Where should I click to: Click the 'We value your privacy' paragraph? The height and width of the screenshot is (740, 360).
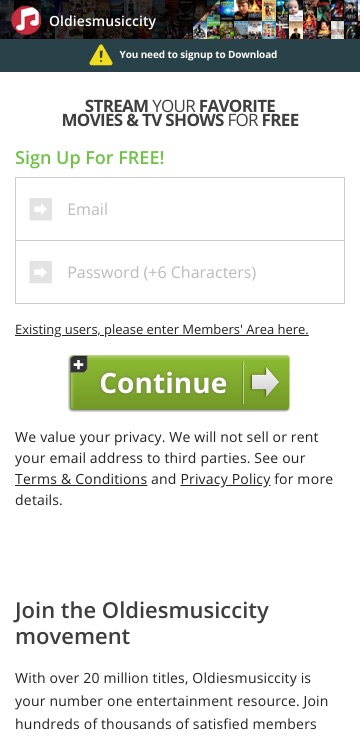tap(174, 468)
